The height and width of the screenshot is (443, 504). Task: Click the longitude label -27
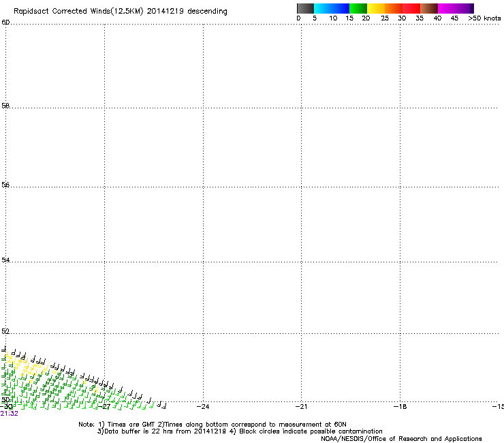pos(104,407)
